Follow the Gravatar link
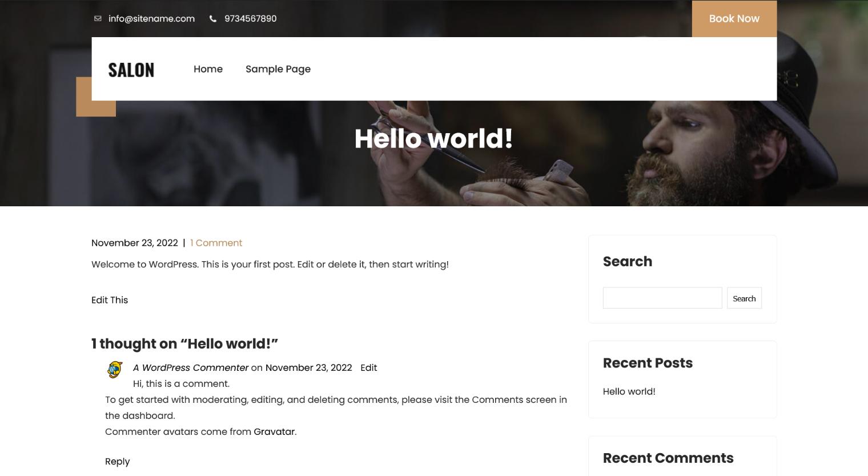 pyautogui.click(x=274, y=432)
